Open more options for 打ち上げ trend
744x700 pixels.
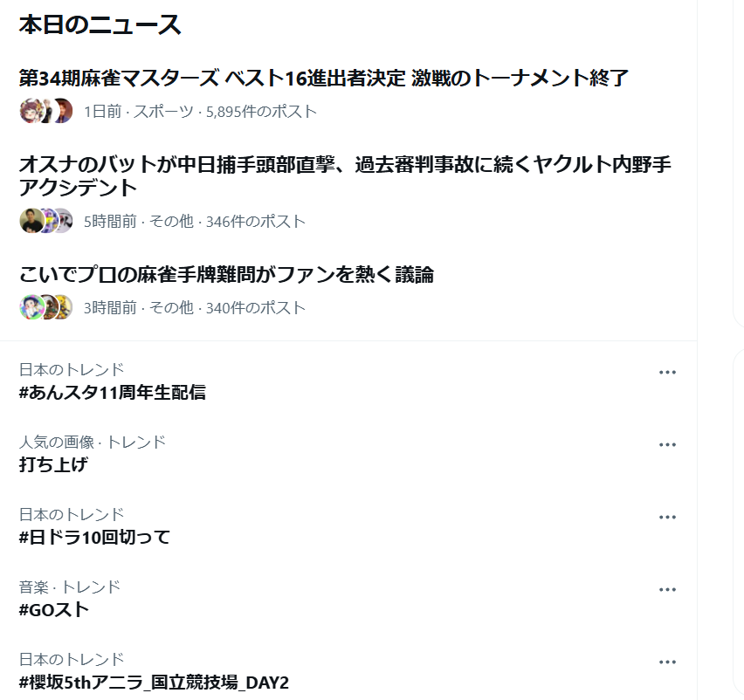(667, 445)
